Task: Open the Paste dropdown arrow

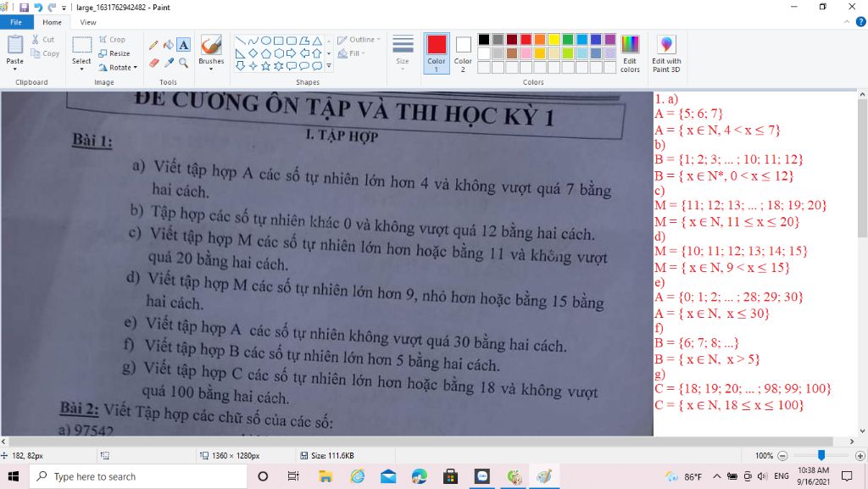Action: pyautogui.click(x=15, y=69)
